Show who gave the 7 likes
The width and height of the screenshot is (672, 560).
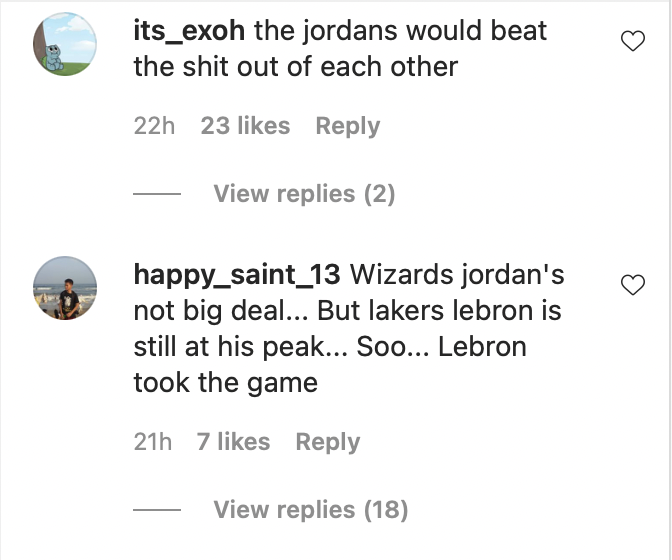(233, 442)
